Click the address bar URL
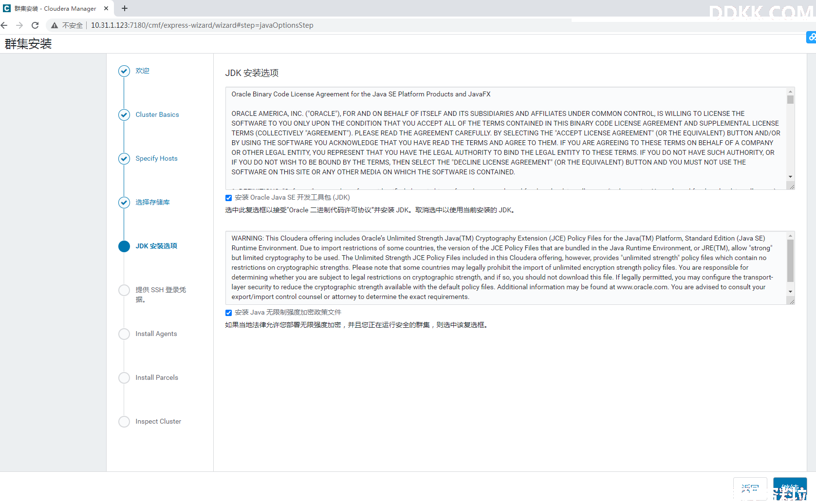This screenshot has height=504, width=816. [202, 25]
